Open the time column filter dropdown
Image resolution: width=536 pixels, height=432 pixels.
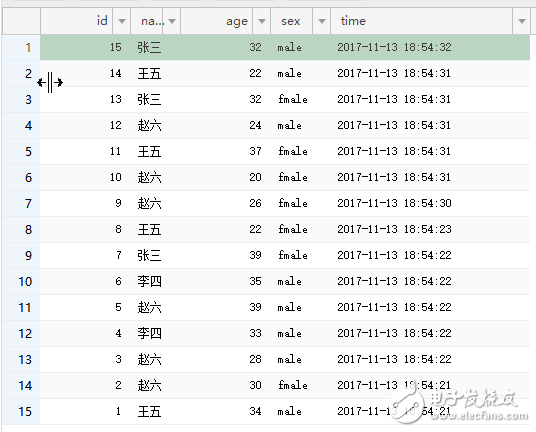(x=521, y=21)
